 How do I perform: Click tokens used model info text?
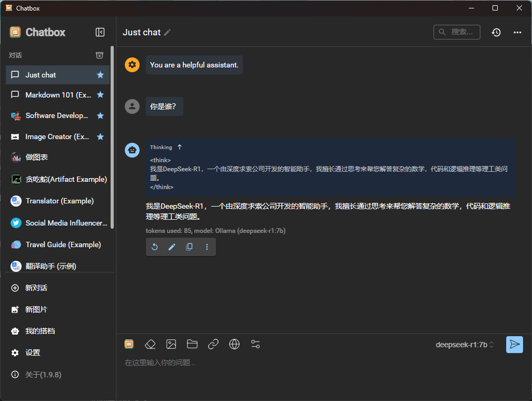(215, 231)
